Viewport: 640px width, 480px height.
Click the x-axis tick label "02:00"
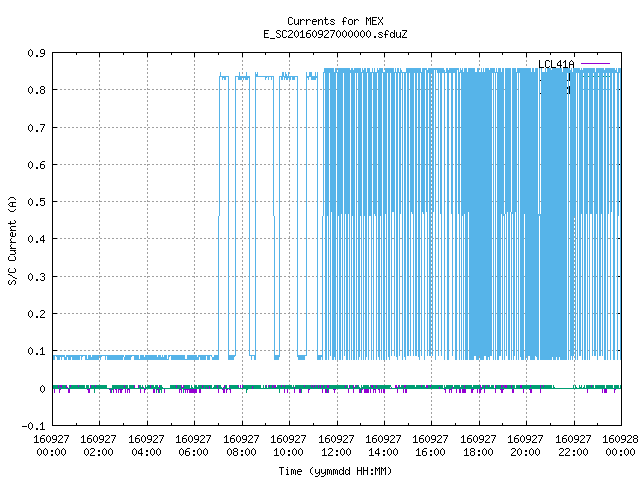98,452
